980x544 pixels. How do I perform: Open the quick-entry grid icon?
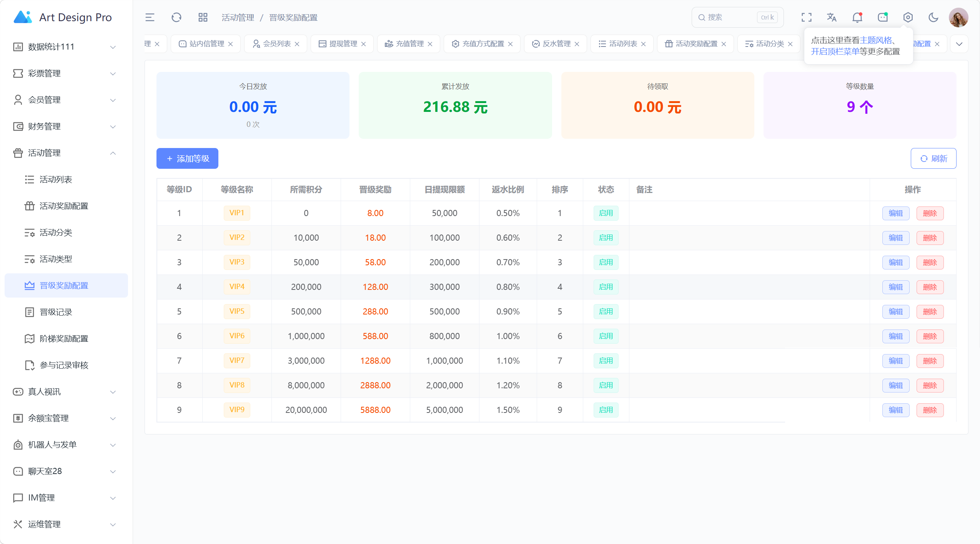coord(203,17)
